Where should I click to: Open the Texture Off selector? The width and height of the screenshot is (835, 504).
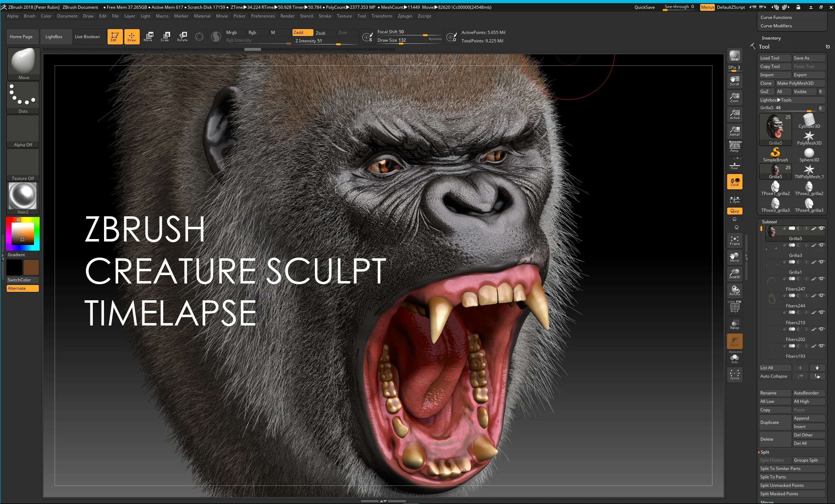23,165
